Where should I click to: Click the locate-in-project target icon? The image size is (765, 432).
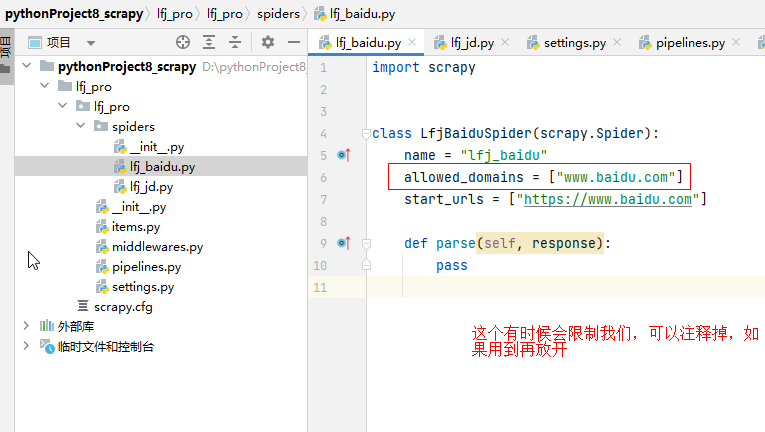pyautogui.click(x=183, y=42)
